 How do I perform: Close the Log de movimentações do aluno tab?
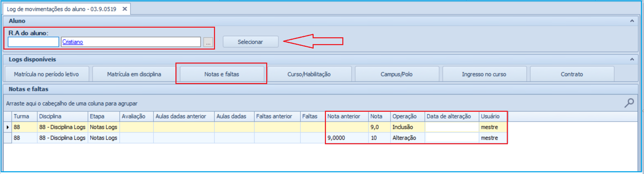(125, 9)
